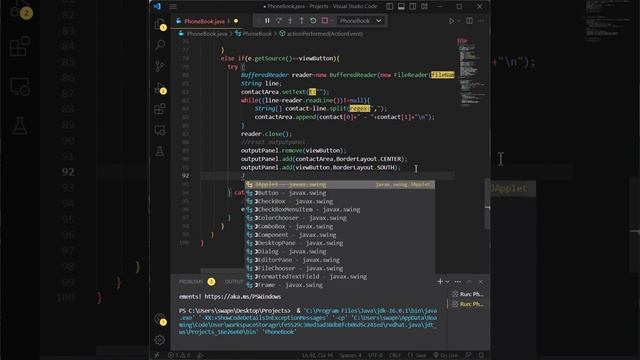
Task: Select second highlighted Run: Ph... terminal entry
Action: [x=468, y=304]
